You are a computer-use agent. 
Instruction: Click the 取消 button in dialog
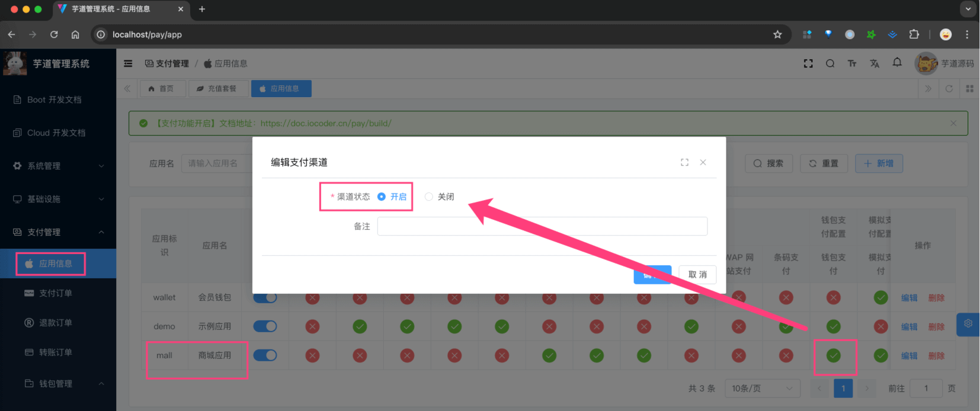697,275
